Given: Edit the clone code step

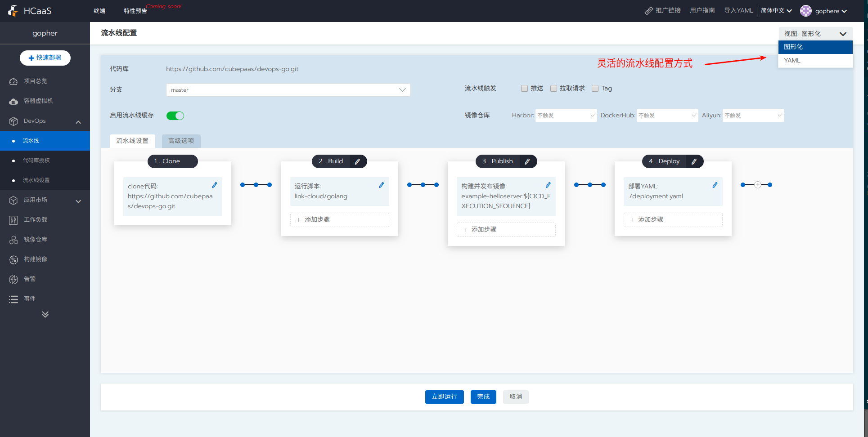Looking at the screenshot, I should pos(215,185).
